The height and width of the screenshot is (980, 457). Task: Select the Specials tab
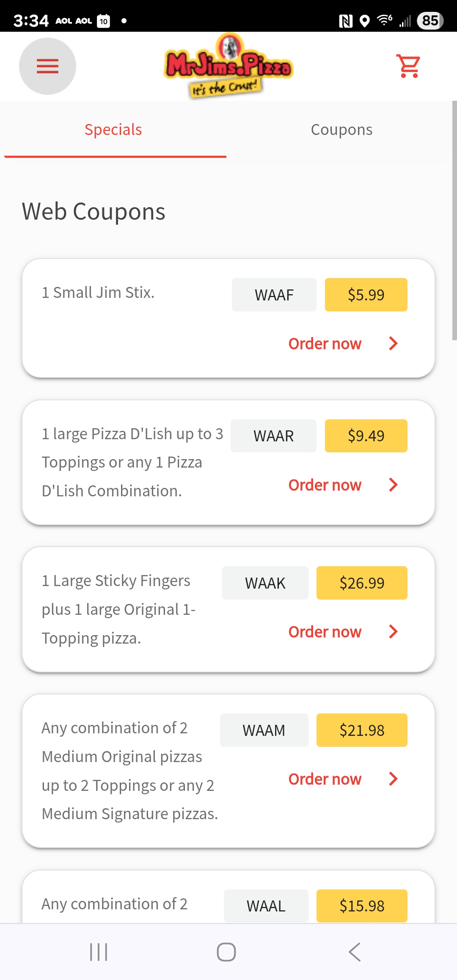coord(113,129)
